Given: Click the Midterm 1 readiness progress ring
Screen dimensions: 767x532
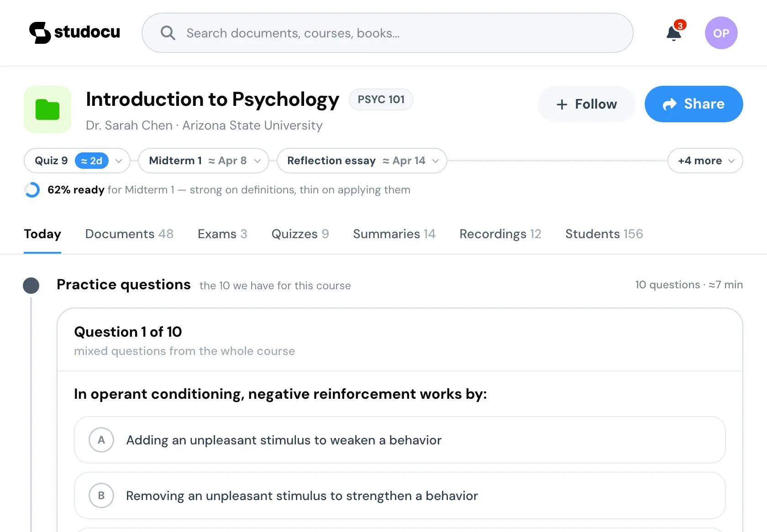Looking at the screenshot, I should (x=32, y=190).
